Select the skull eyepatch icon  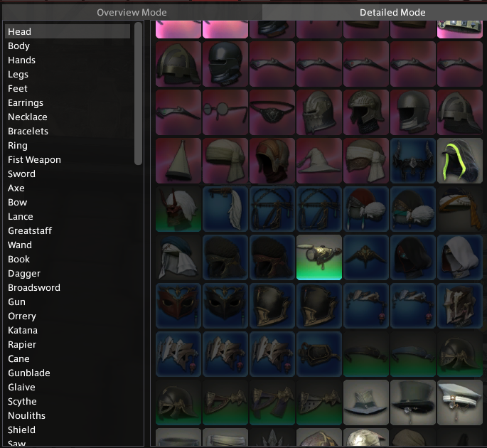pyautogui.click(x=272, y=112)
